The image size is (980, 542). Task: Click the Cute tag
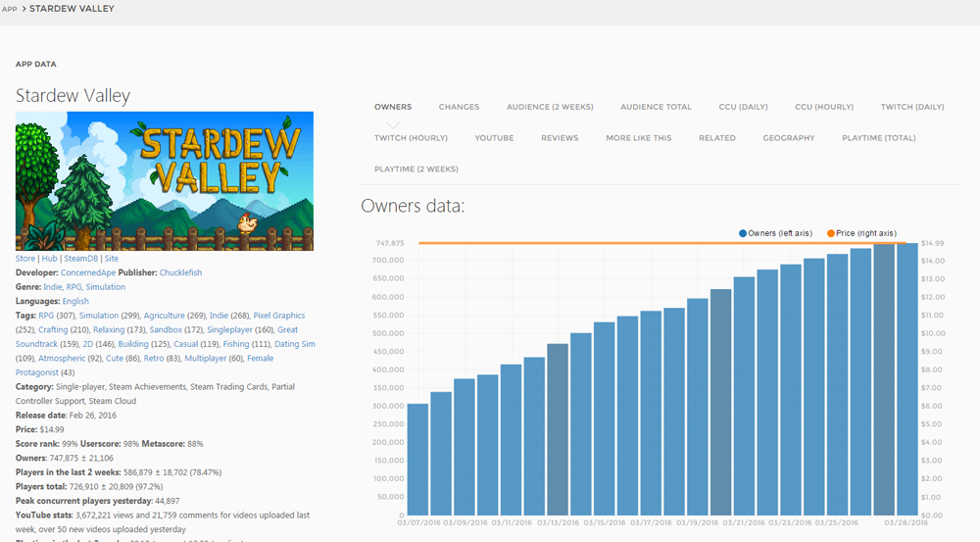click(115, 359)
